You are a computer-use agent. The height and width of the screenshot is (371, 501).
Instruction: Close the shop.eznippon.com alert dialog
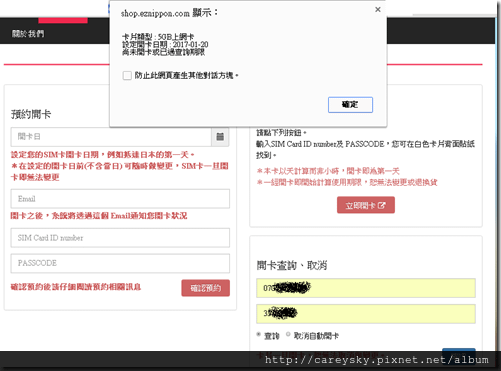(378, 10)
